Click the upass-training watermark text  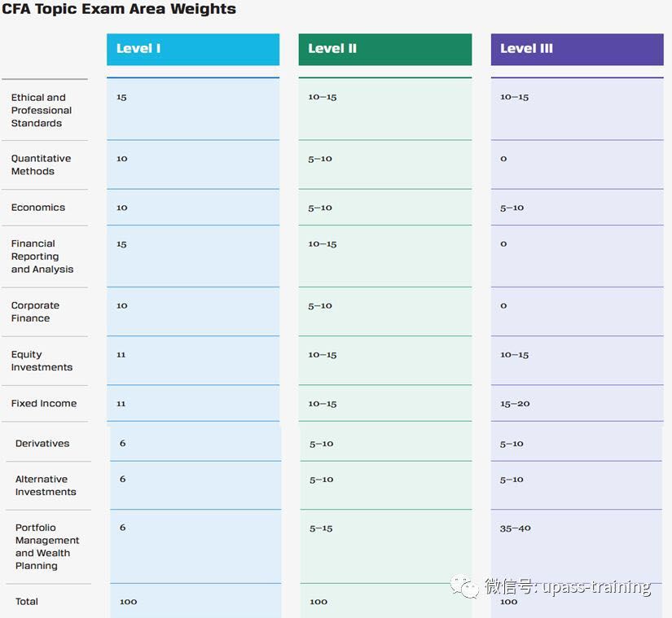(x=596, y=586)
